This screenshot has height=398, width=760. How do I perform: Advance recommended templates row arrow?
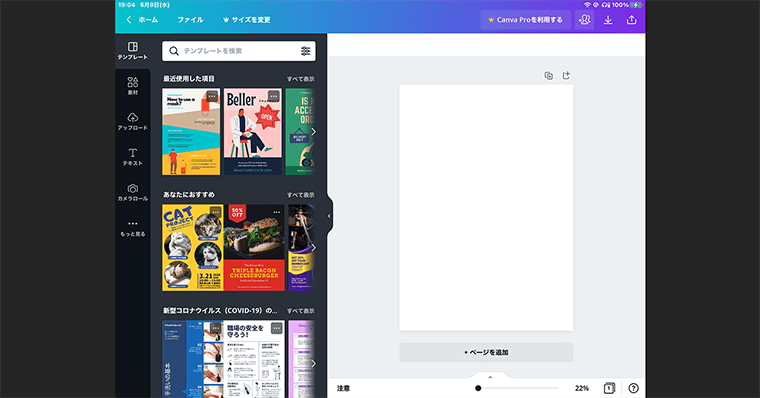[x=314, y=248]
